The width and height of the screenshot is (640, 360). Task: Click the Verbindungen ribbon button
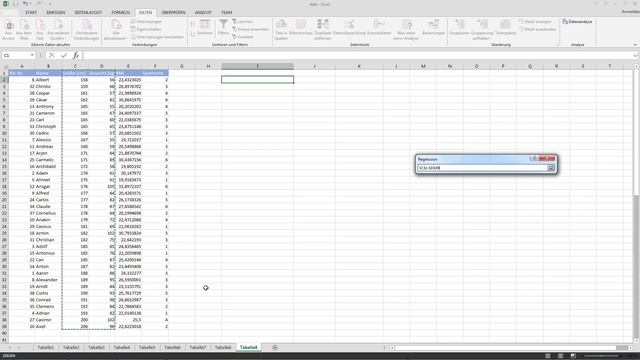[147, 21]
